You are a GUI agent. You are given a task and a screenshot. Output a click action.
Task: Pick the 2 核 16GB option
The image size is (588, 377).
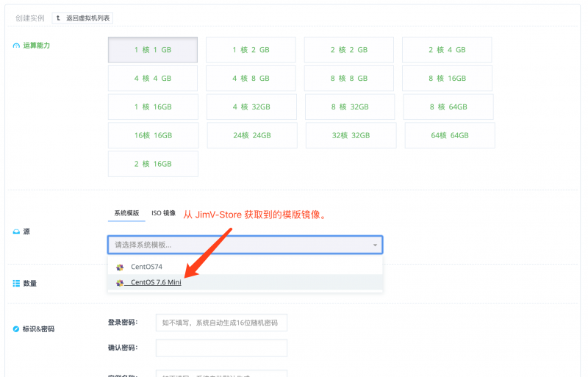153,164
